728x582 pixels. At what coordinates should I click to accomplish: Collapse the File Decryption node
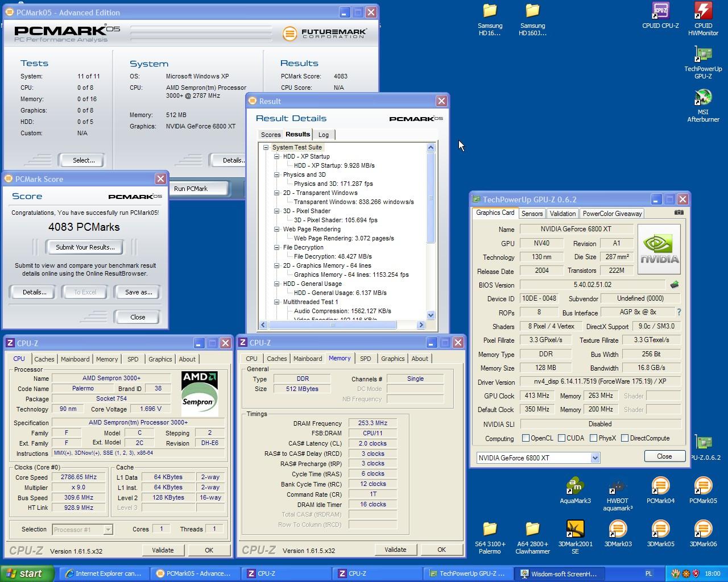(x=276, y=247)
